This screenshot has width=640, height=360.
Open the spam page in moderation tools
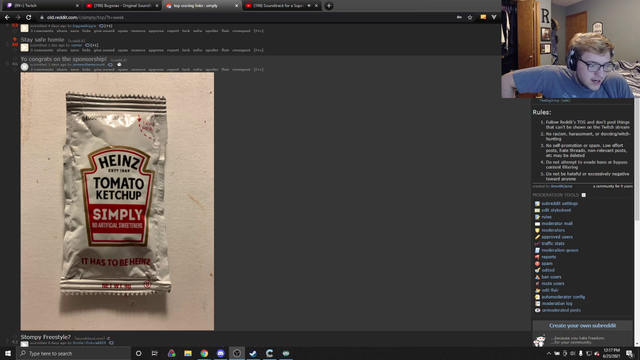tap(547, 264)
